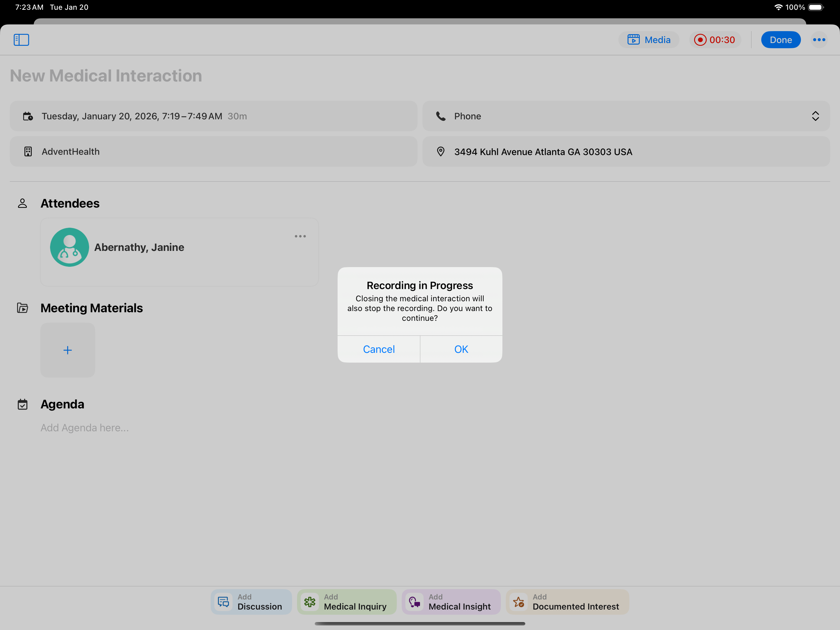Open the date and time field
This screenshot has height=630, width=840.
point(213,116)
